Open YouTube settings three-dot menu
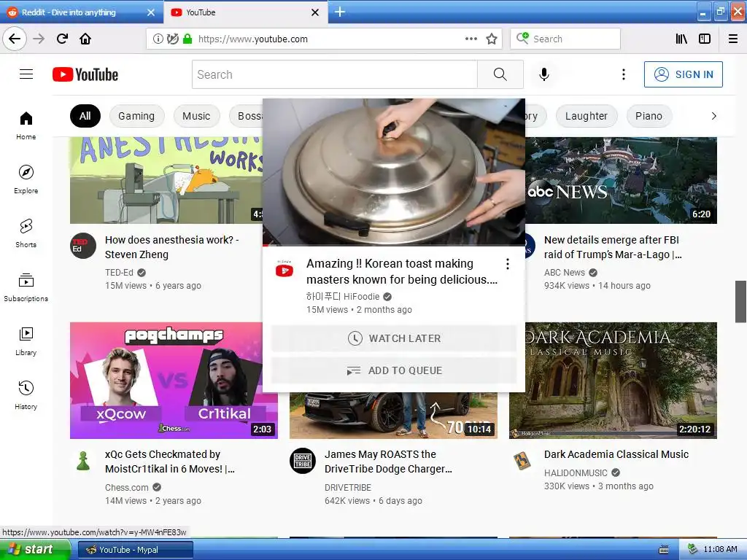The width and height of the screenshot is (747, 560). pos(623,74)
